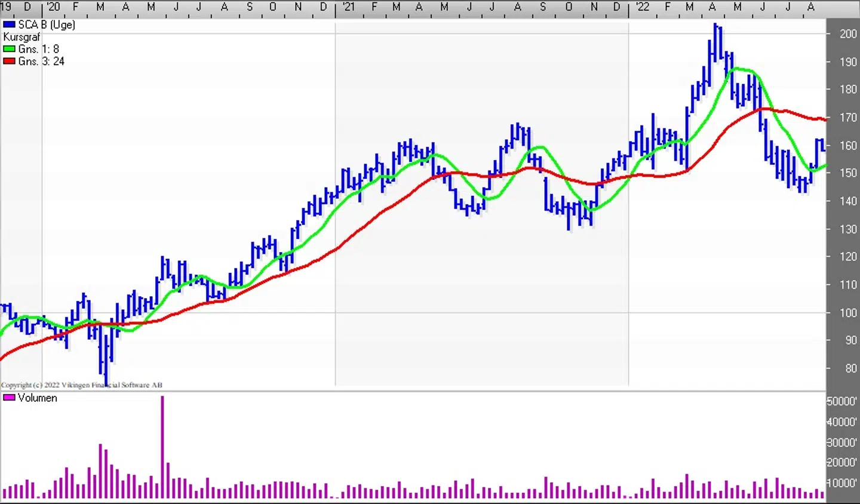Image resolution: width=860 pixels, height=504 pixels.
Task: Click the Volumen panel label text
Action: (x=38, y=398)
